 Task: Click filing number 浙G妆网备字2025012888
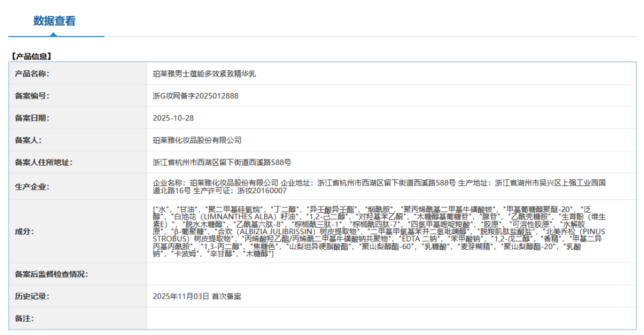tap(196, 96)
